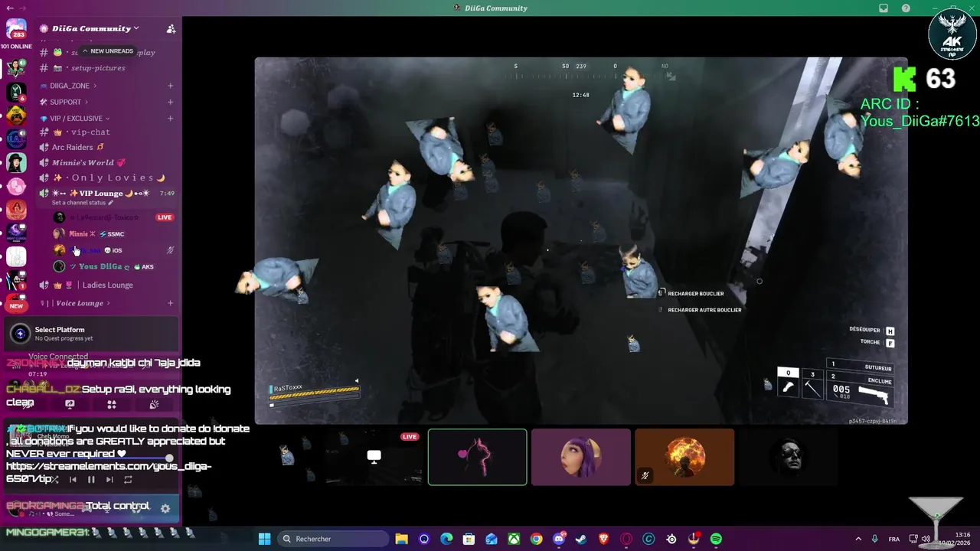Click the Rechercher taskbar search field
Image resolution: width=980 pixels, height=551 pixels.
tap(332, 539)
